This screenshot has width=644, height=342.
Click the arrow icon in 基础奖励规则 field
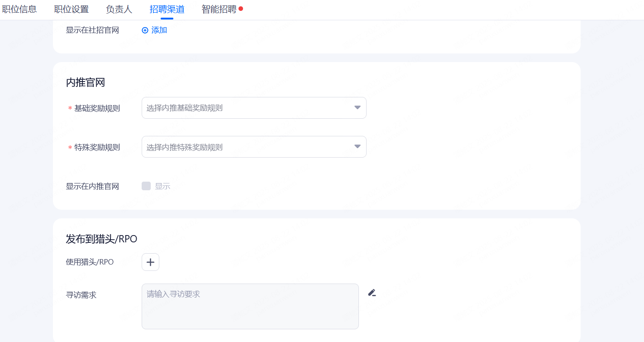tap(357, 108)
